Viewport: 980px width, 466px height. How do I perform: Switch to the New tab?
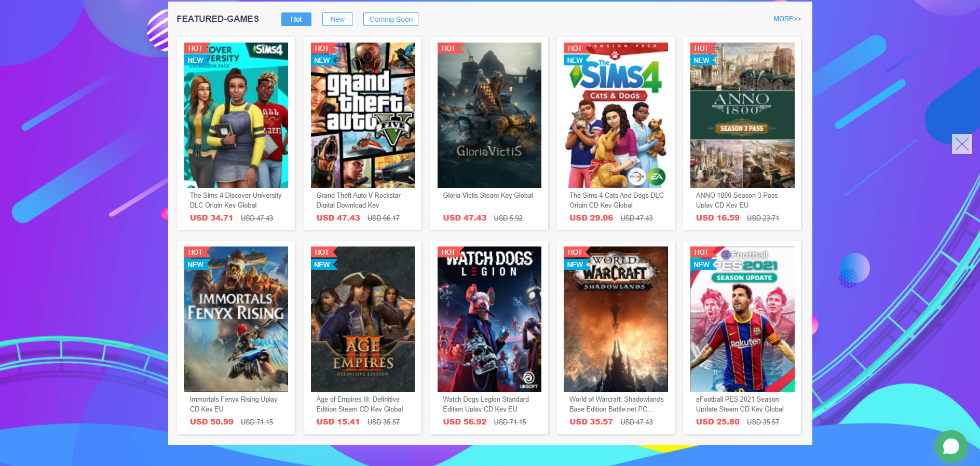tap(337, 19)
